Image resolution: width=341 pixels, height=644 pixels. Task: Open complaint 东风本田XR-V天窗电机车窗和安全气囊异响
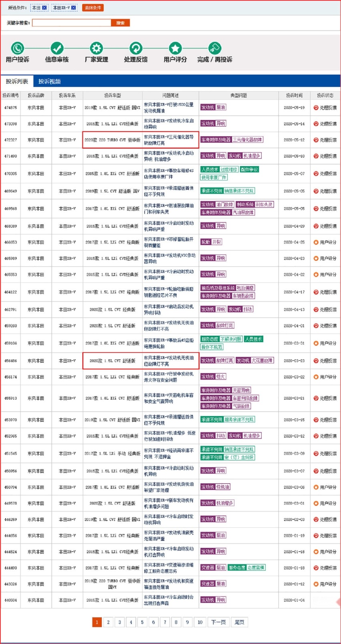point(168,398)
